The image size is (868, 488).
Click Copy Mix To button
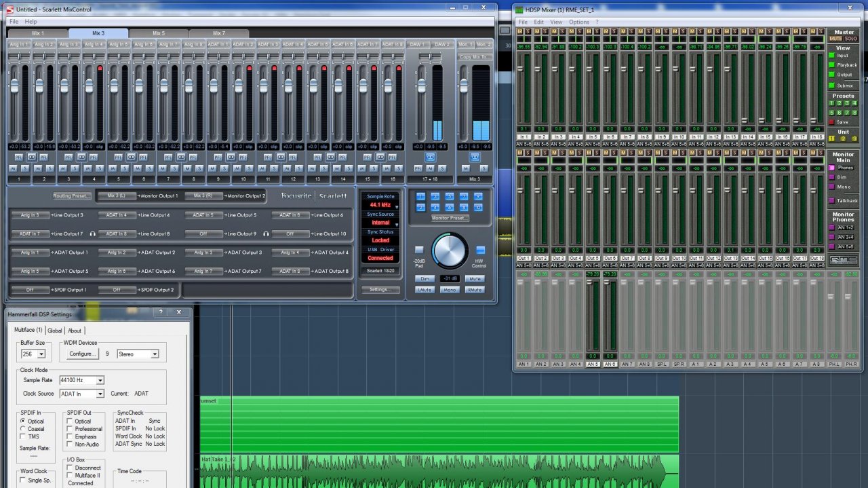(475, 57)
